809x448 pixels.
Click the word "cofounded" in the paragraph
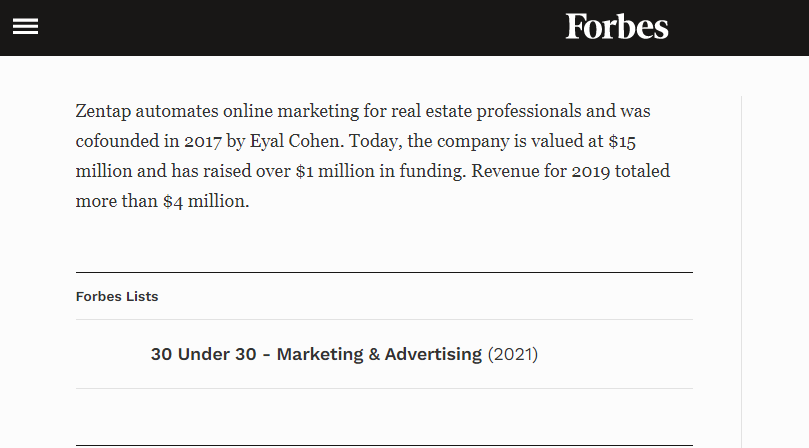click(x=115, y=141)
